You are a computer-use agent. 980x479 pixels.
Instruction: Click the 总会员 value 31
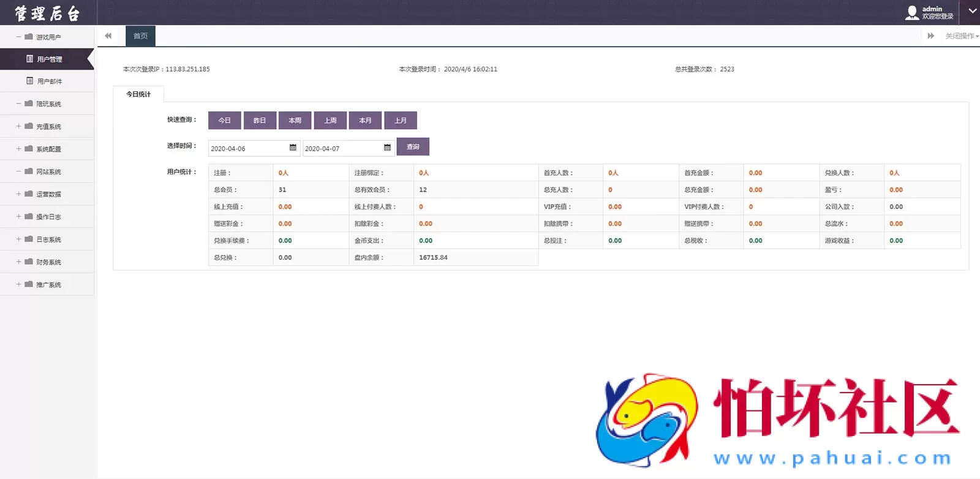(x=282, y=190)
